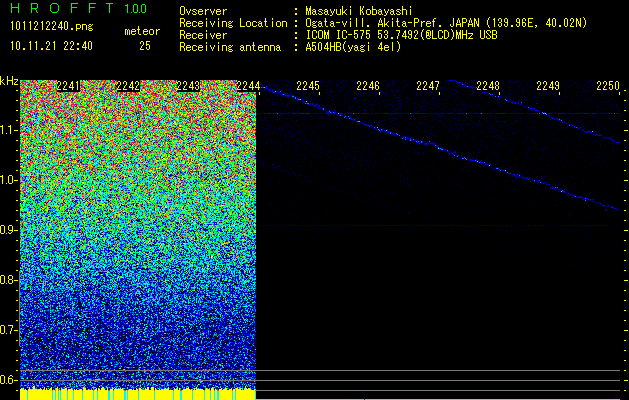Select the meteor count 25

click(x=145, y=46)
